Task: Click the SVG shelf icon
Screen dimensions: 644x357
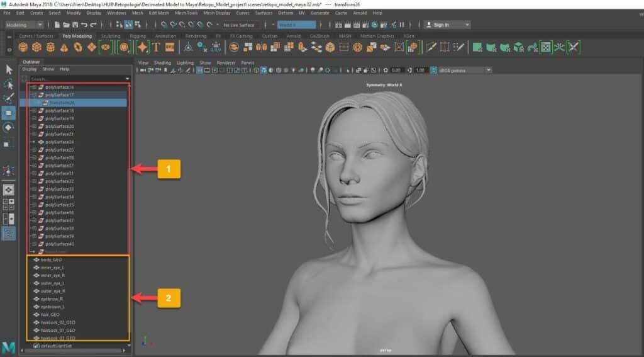Action: [169, 48]
